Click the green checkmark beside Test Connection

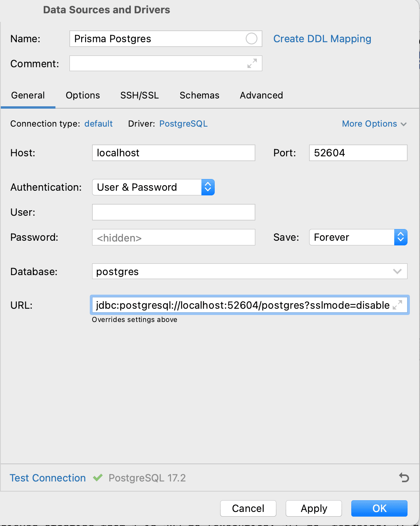98,478
